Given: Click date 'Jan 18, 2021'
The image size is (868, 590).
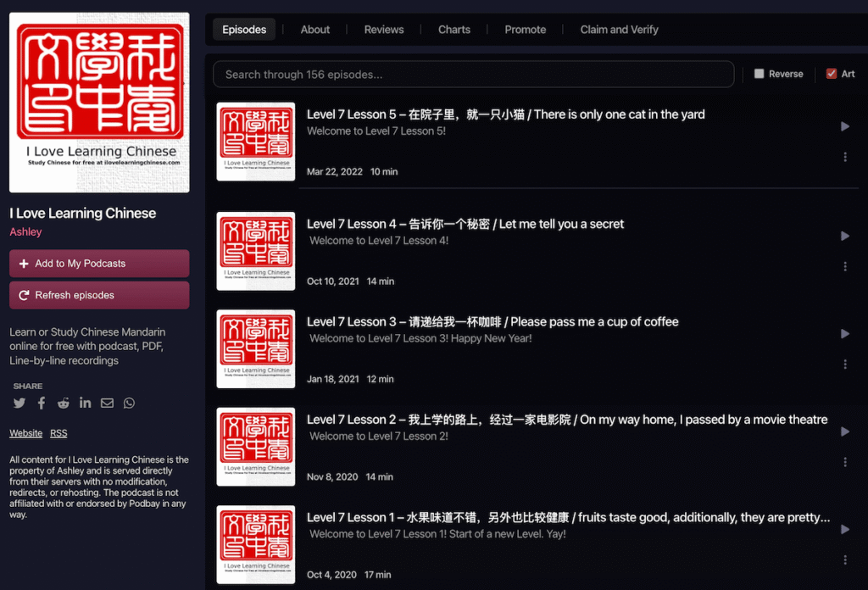Looking at the screenshot, I should [x=332, y=379].
